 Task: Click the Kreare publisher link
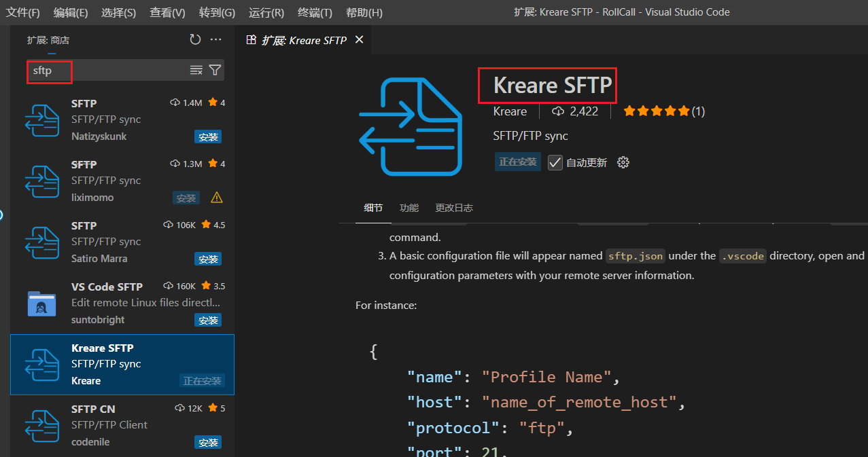510,111
